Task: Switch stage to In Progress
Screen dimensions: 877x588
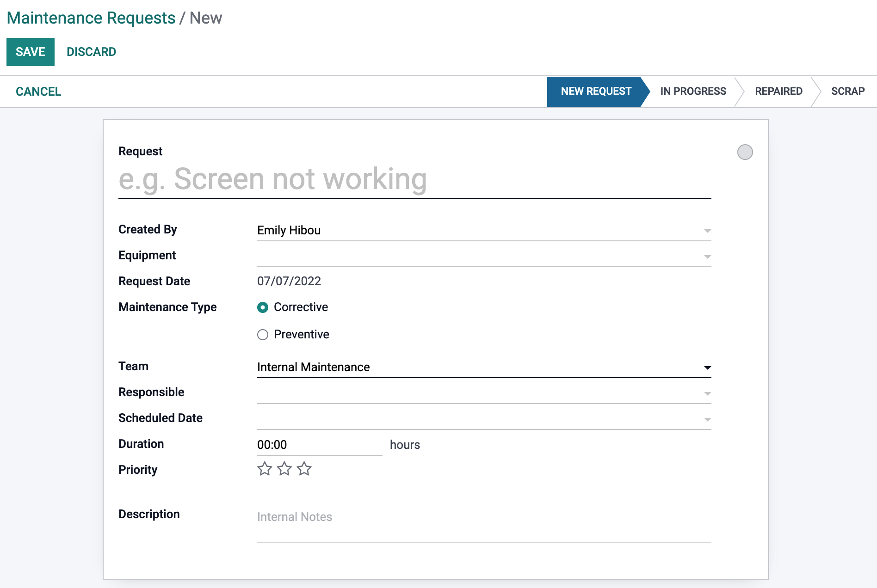Action: tap(693, 92)
